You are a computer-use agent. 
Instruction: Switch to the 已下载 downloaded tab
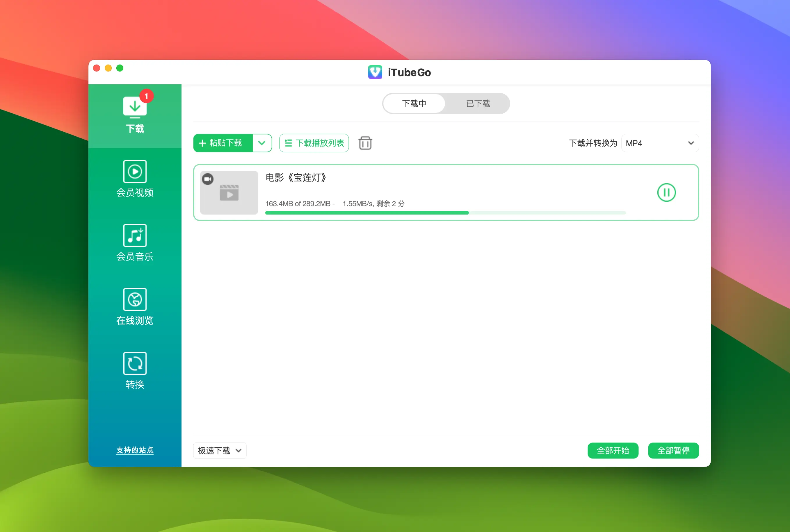coord(478,103)
